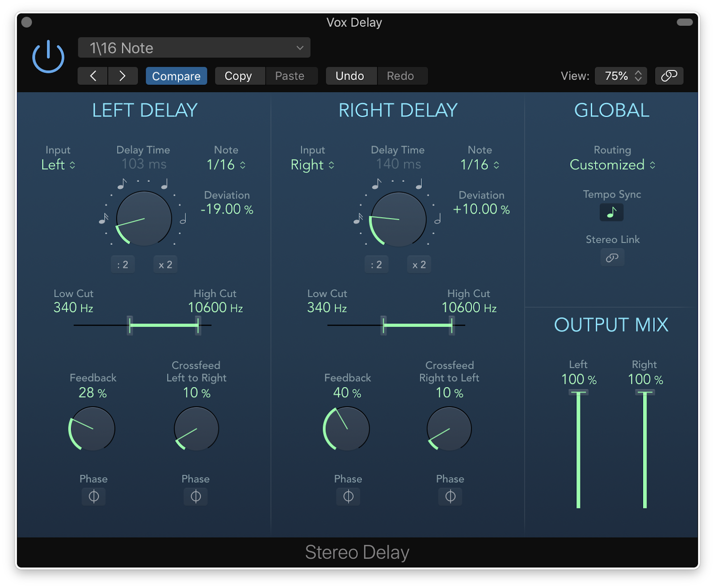This screenshot has height=588, width=715.
Task: Click the Left Delay Feedback knob
Action: (92, 428)
